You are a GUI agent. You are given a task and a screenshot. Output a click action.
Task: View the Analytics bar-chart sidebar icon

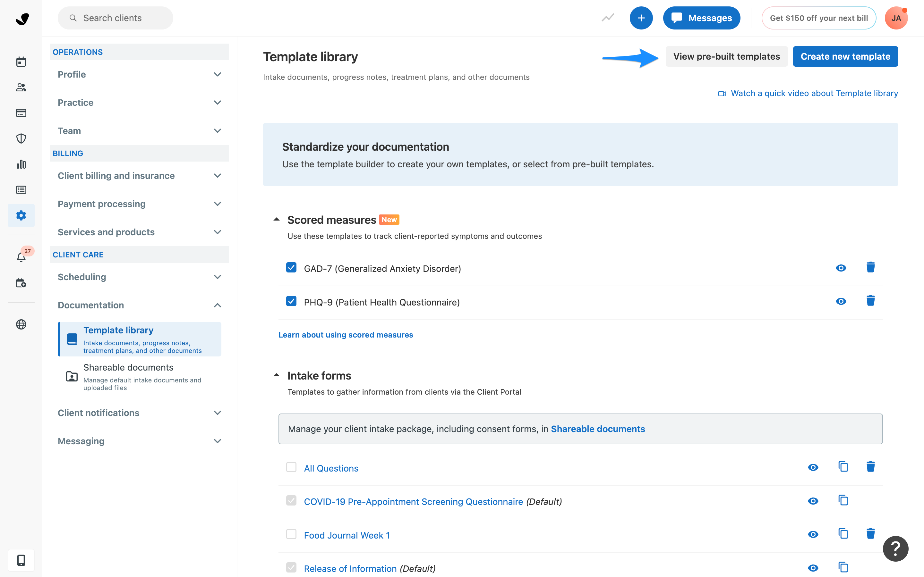coord(21,164)
